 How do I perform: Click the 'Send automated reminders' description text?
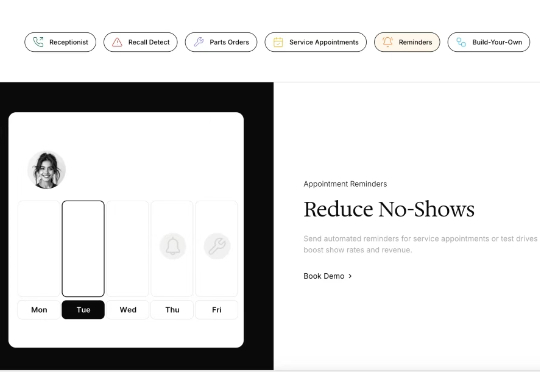coord(420,244)
